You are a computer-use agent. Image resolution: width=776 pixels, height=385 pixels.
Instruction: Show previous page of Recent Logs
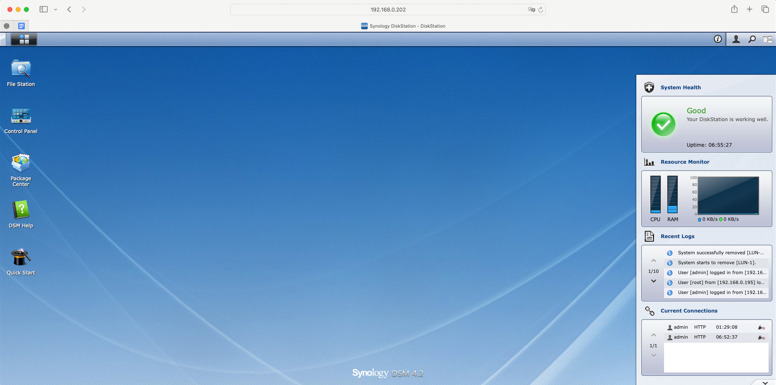click(653, 261)
